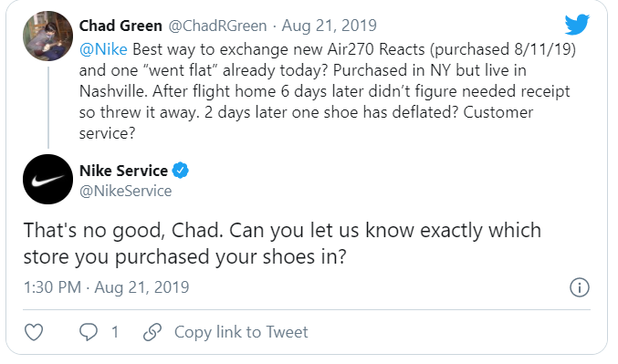
Task: Select Copy link to Tweet
Action: (241, 332)
